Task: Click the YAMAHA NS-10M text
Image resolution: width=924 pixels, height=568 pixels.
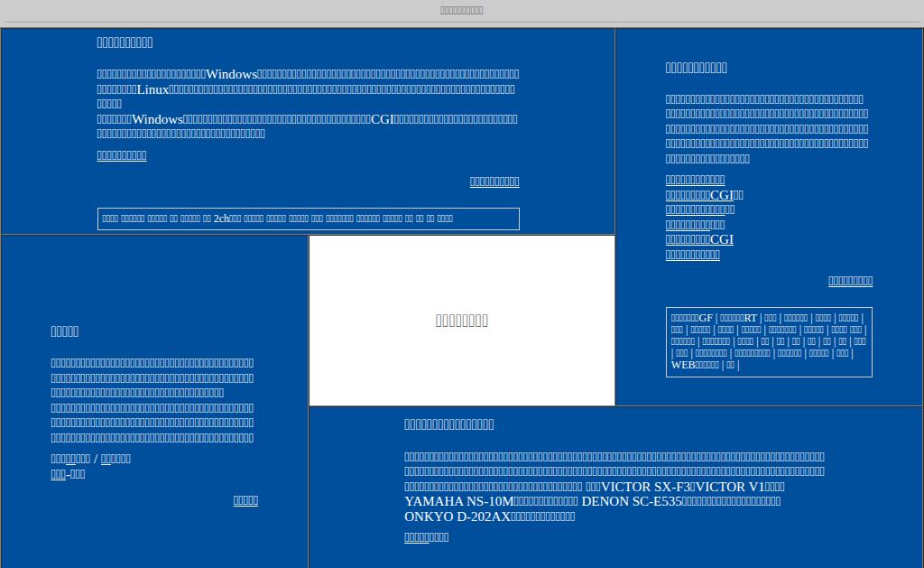Action: 459,501
